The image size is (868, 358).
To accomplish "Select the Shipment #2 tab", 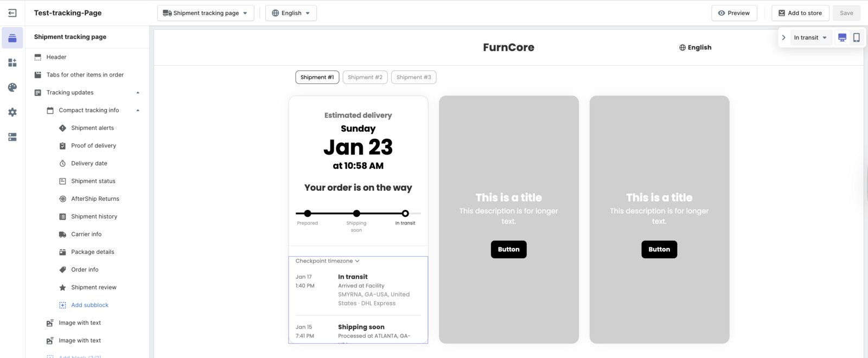I will click(x=365, y=78).
